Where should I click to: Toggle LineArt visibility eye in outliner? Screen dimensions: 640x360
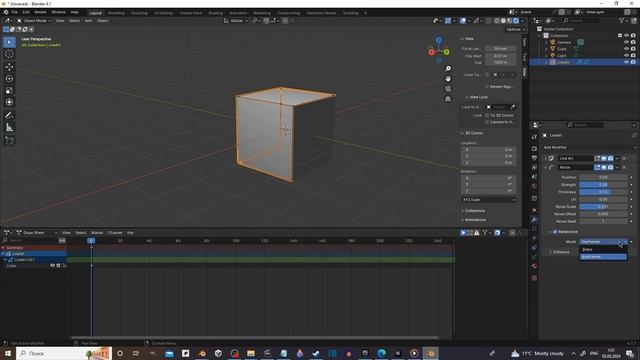(626, 62)
